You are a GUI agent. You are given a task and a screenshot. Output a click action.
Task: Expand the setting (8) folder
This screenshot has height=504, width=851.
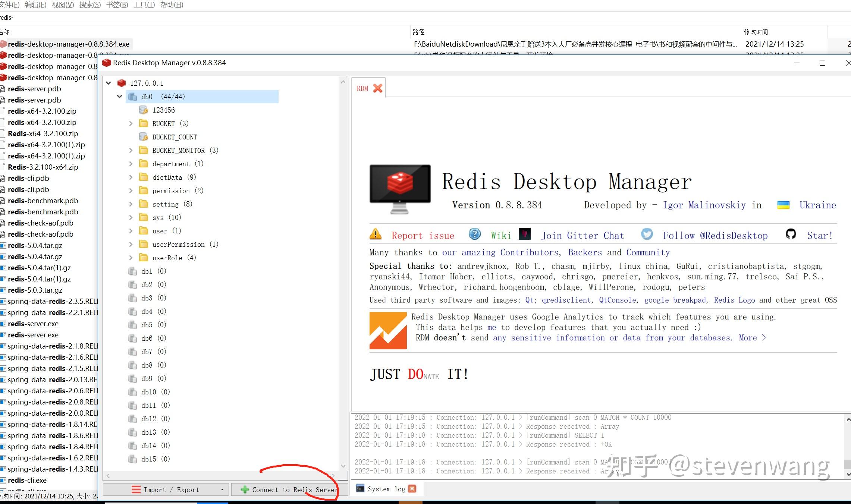(x=131, y=204)
